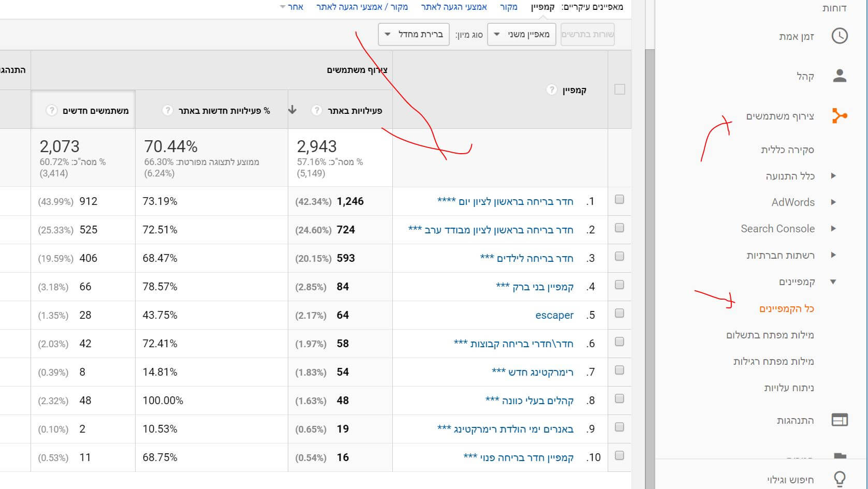Image resolution: width=868 pixels, height=489 pixels.
Task: Open the Real-Time clock icon
Action: [x=839, y=36]
